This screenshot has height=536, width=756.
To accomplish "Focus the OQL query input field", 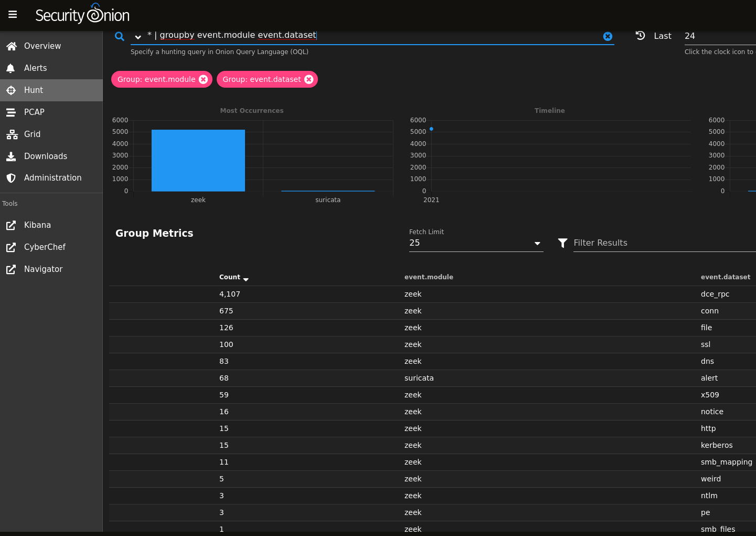I will (372, 35).
